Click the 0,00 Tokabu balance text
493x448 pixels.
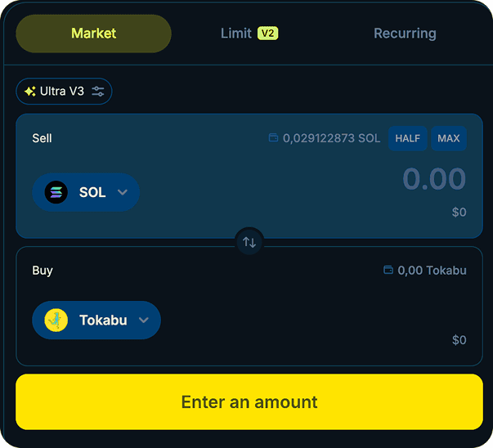tap(432, 270)
